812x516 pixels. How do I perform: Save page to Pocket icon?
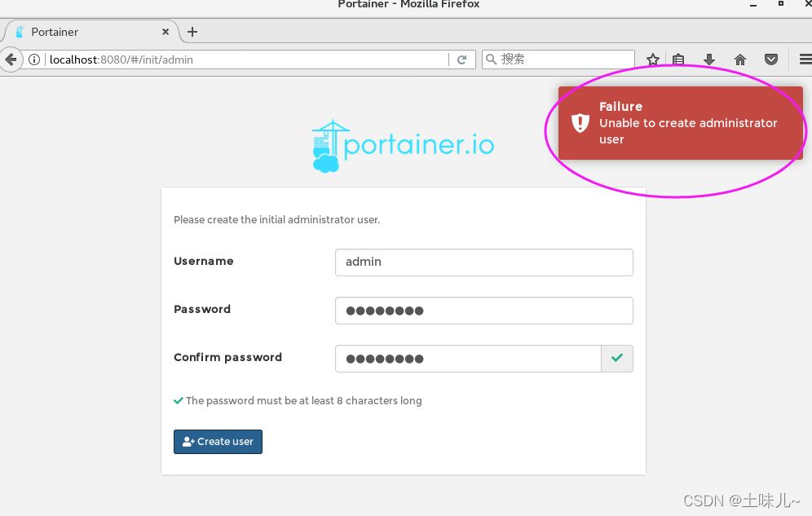[x=771, y=60]
